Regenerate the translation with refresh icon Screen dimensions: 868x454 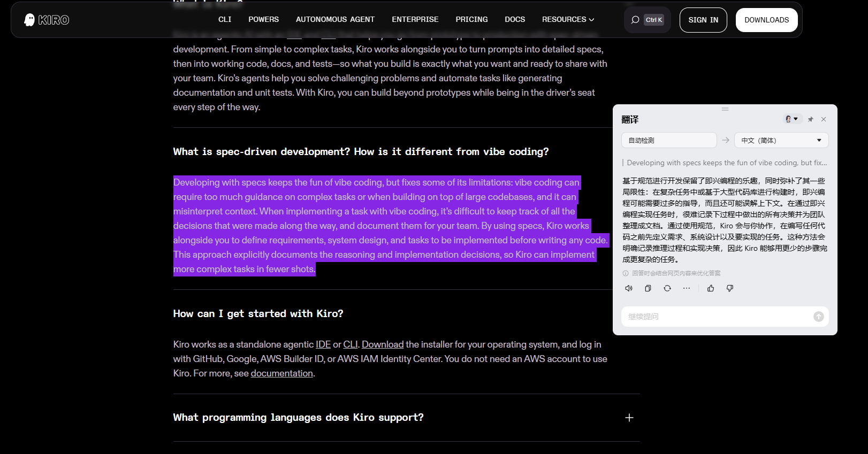(667, 288)
